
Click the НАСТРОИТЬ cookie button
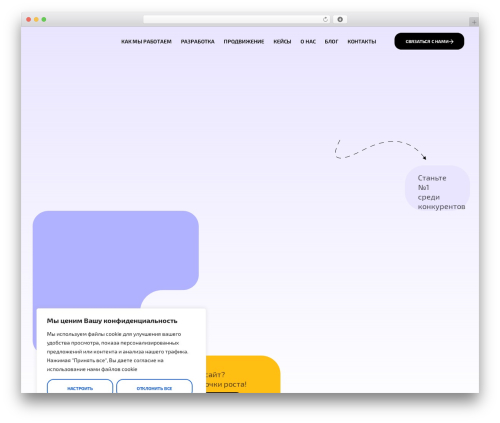pyautogui.click(x=80, y=387)
